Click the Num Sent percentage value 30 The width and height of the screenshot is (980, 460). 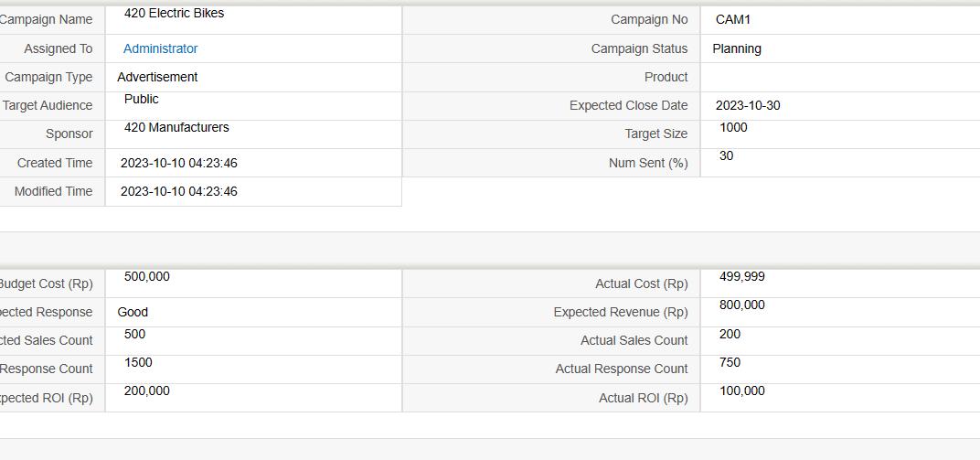pos(727,155)
